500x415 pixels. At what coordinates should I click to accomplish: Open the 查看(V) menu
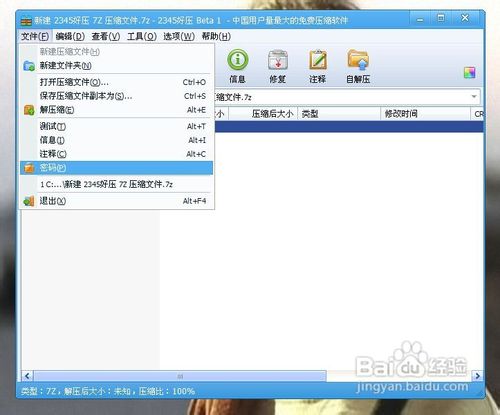(x=106, y=36)
